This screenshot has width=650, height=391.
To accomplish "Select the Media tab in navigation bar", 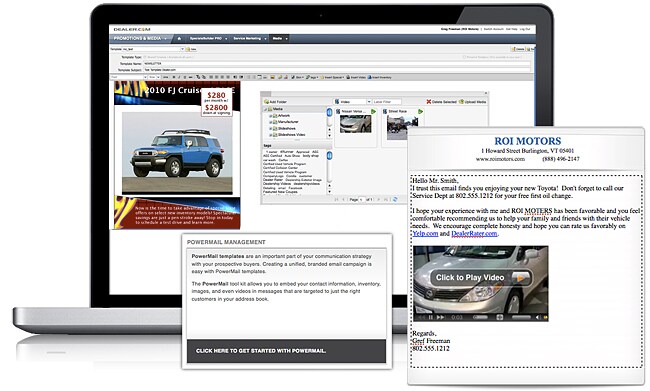I will [x=279, y=38].
